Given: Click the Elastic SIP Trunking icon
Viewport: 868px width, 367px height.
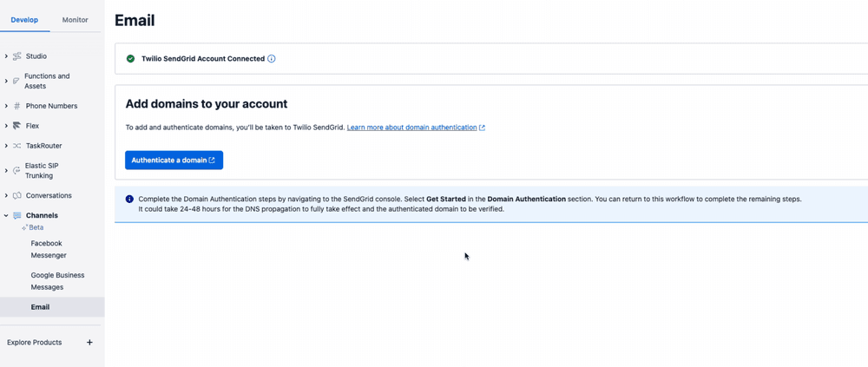Looking at the screenshot, I should pos(16,171).
